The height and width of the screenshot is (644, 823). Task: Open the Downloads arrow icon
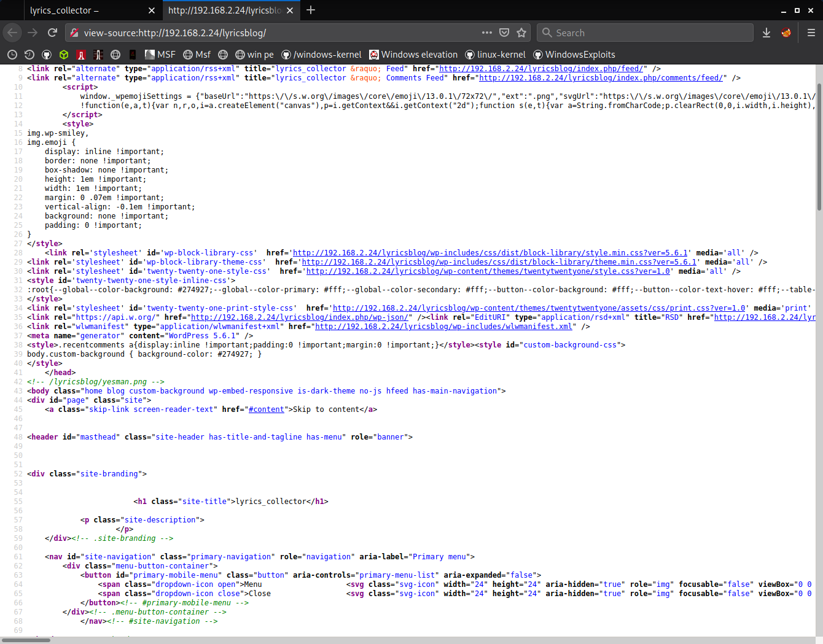click(x=766, y=33)
